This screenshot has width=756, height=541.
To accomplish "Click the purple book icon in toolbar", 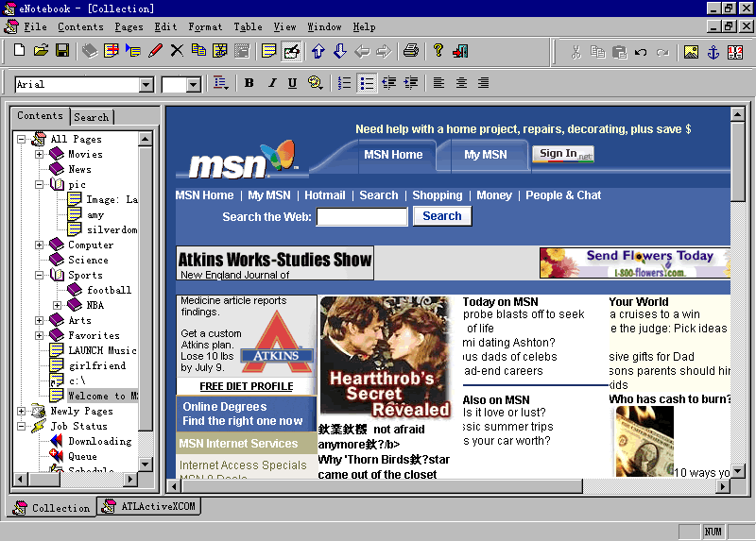I will click(90, 51).
